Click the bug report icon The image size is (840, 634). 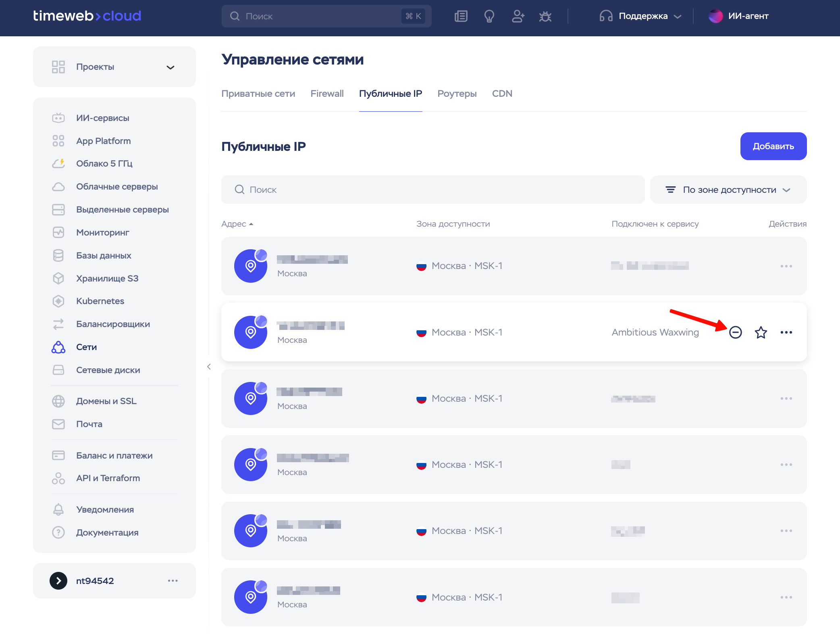pos(545,16)
